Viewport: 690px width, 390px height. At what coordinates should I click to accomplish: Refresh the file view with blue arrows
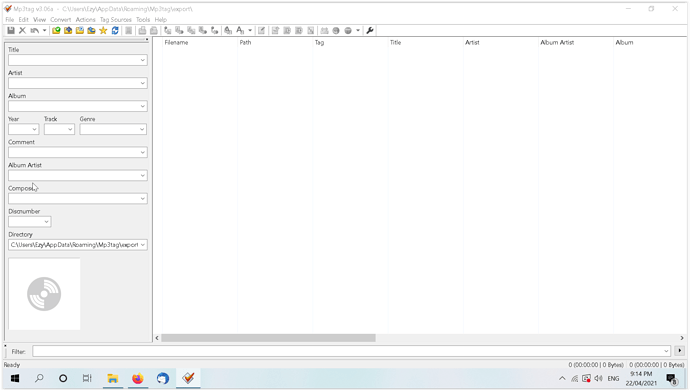[x=115, y=30]
